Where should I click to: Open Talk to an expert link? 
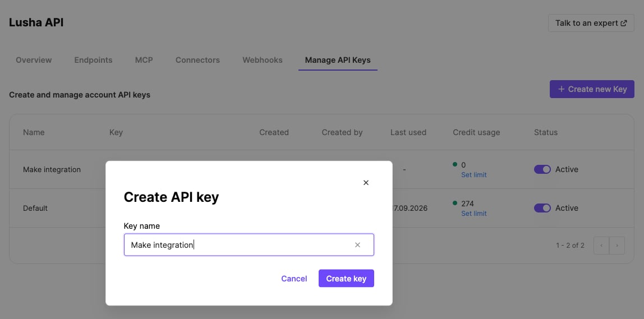pos(591,23)
